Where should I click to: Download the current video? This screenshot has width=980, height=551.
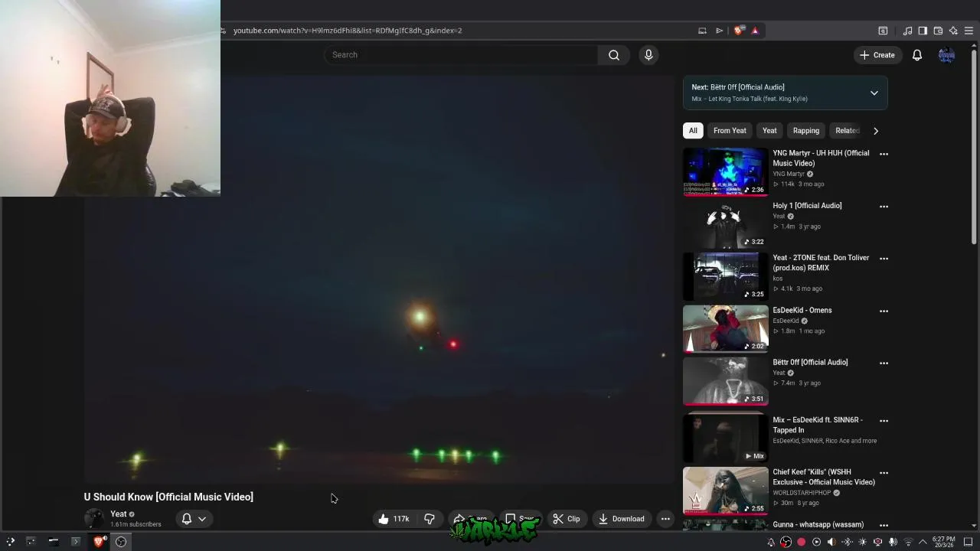point(621,519)
